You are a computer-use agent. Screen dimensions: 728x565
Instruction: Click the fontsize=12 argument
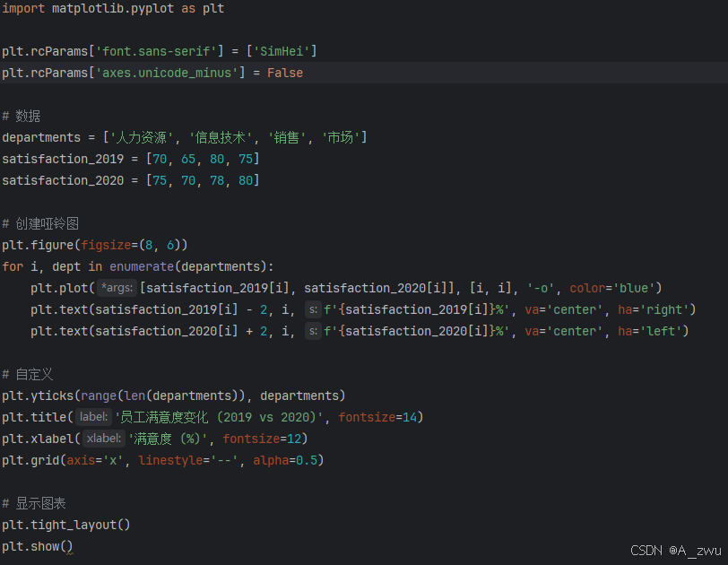(262, 439)
